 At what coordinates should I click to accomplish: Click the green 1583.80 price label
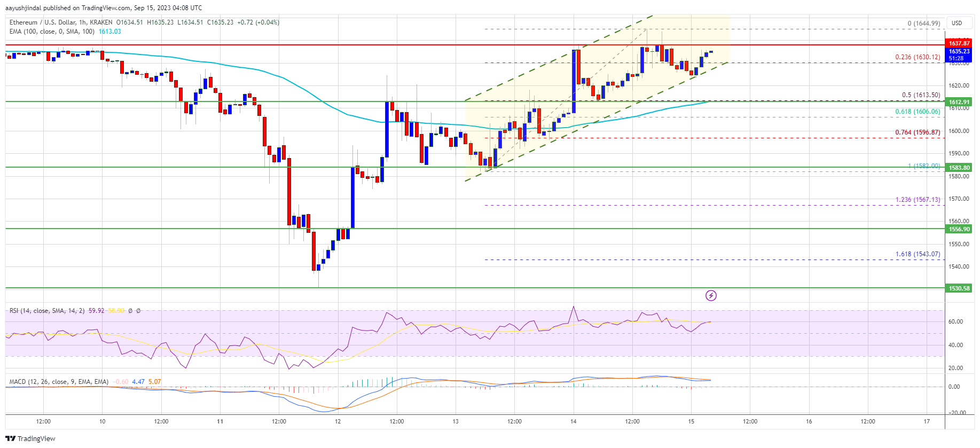click(959, 168)
